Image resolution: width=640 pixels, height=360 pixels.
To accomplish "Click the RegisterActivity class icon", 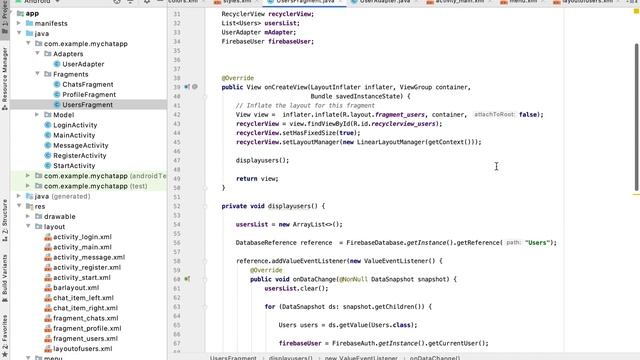I will pyautogui.click(x=48, y=156).
